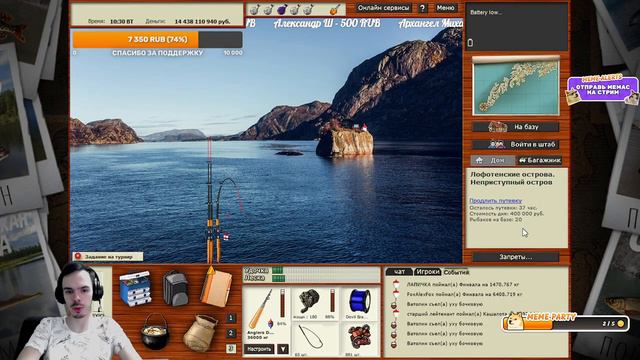640x360 pixels.
Task: Open the Запреты... button
Action: pyautogui.click(x=516, y=257)
